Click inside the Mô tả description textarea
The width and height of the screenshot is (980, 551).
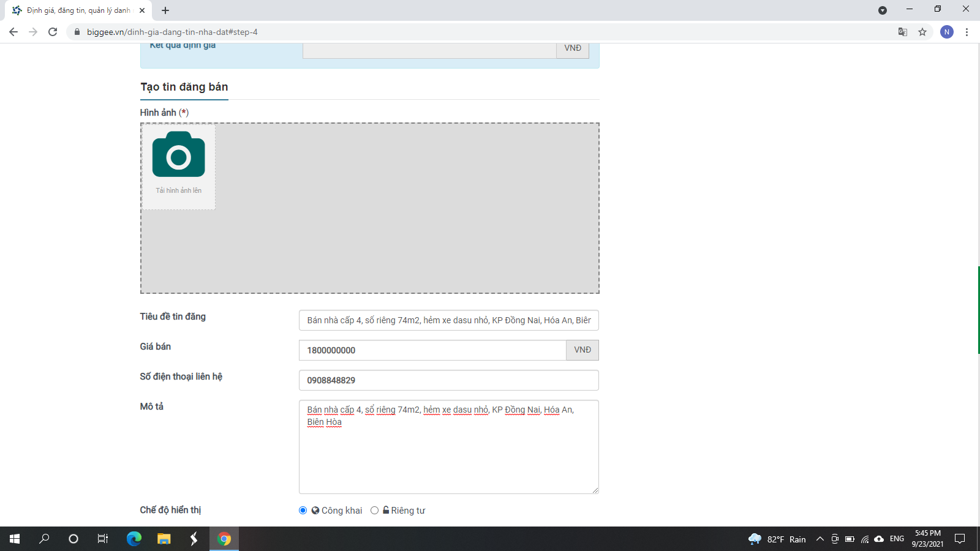pos(448,453)
